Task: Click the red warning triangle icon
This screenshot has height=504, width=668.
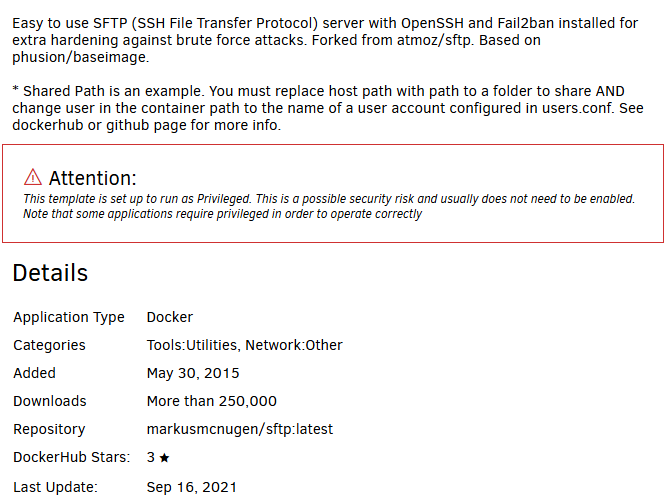Action: (x=33, y=177)
